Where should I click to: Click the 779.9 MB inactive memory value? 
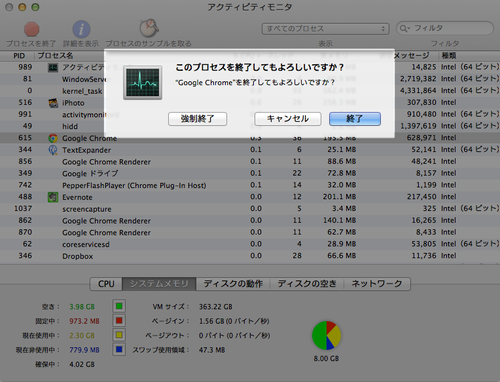pyautogui.click(x=84, y=350)
